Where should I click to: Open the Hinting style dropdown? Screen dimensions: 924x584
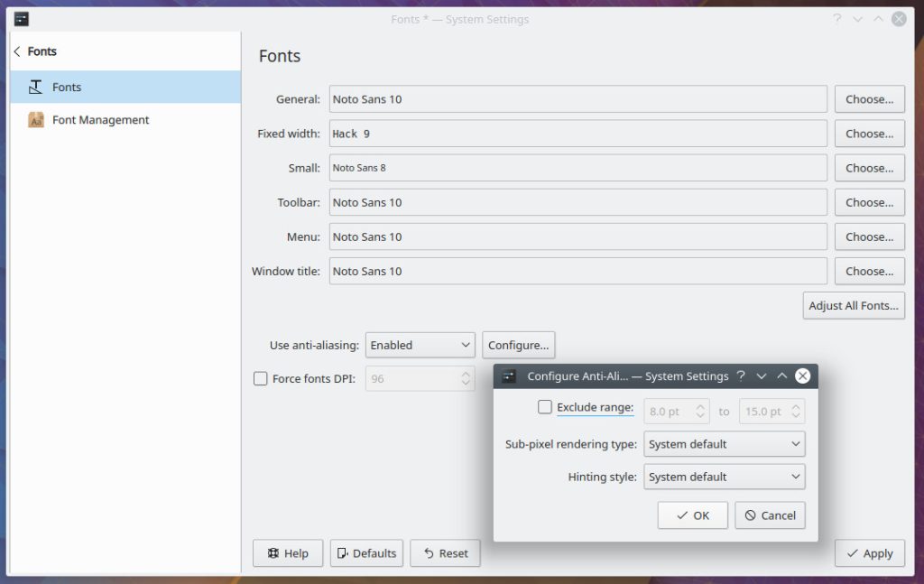[724, 477]
